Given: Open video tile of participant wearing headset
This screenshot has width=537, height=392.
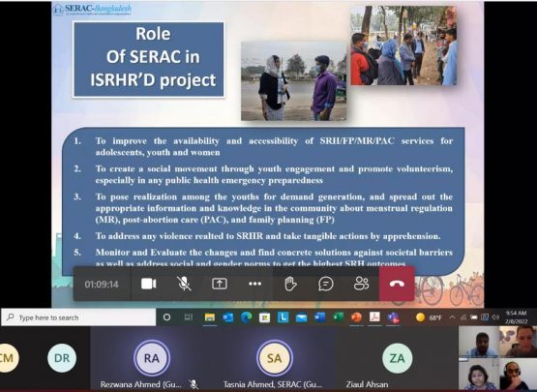Looking at the screenshot, I should pos(519,374).
